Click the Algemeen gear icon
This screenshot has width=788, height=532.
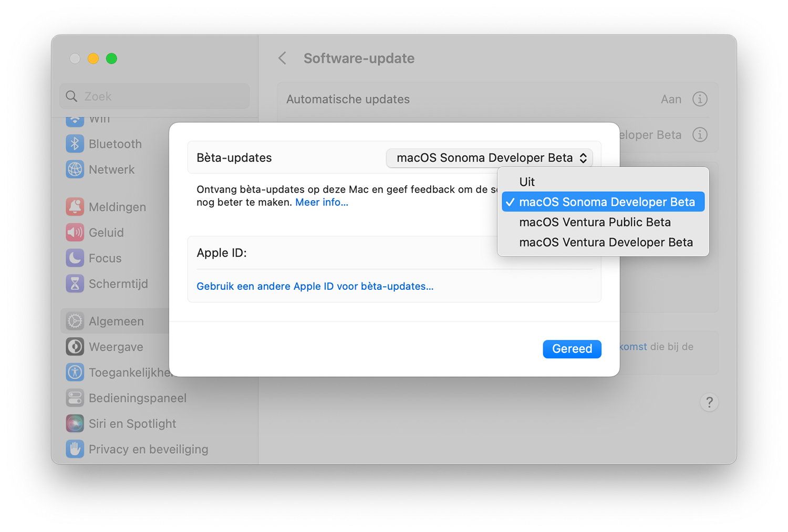click(75, 321)
